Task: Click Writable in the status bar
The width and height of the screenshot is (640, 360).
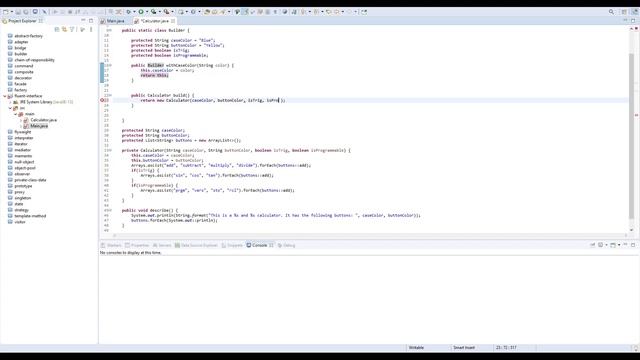Action: click(x=416, y=348)
